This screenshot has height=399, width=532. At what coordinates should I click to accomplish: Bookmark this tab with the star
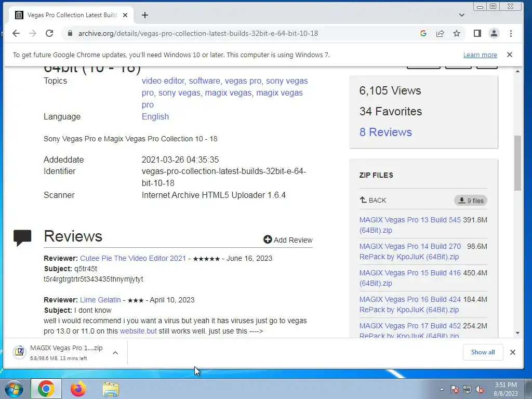pyautogui.click(x=457, y=33)
